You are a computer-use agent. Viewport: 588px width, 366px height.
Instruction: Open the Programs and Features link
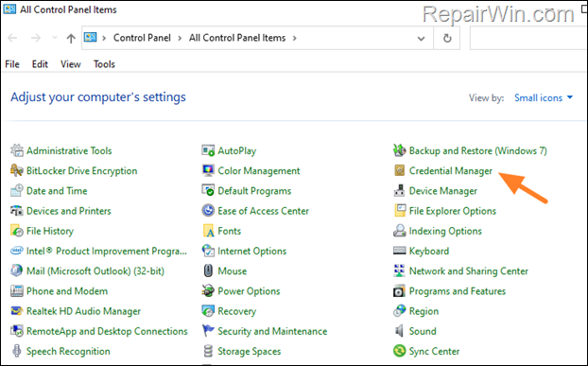pos(458,291)
